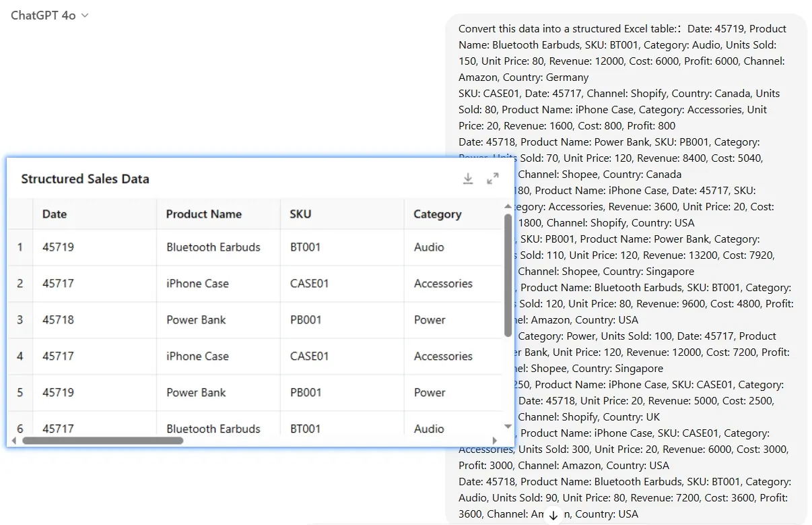Click the SKU column header
Viewport: 812px width, 525px height.
300,214
